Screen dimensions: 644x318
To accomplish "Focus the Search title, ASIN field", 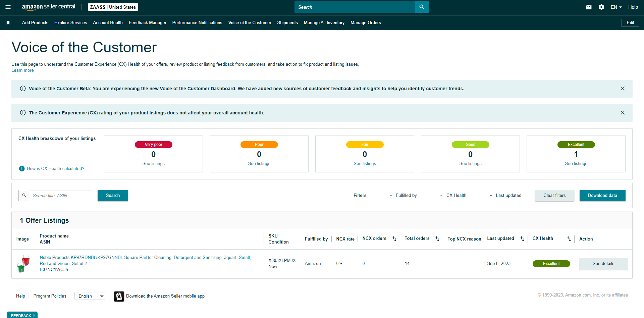I will pos(61,196).
